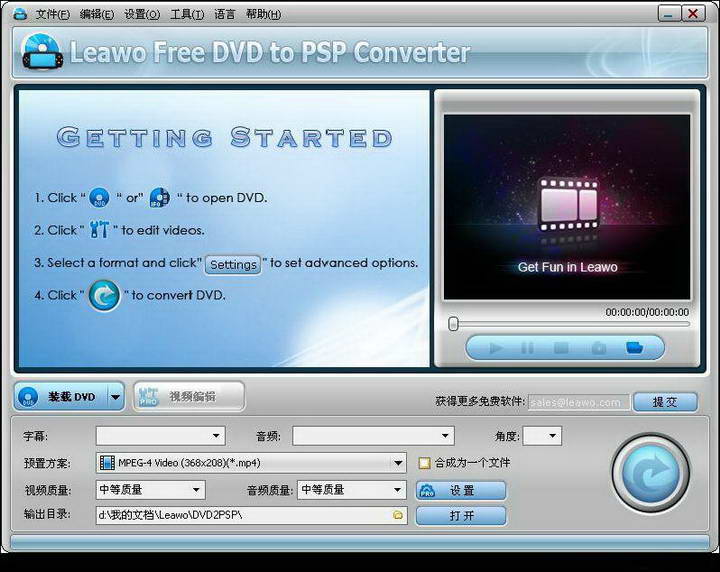Open the 视频质量 video quality dropdown
This screenshot has width=720, height=572.
pyautogui.click(x=150, y=490)
